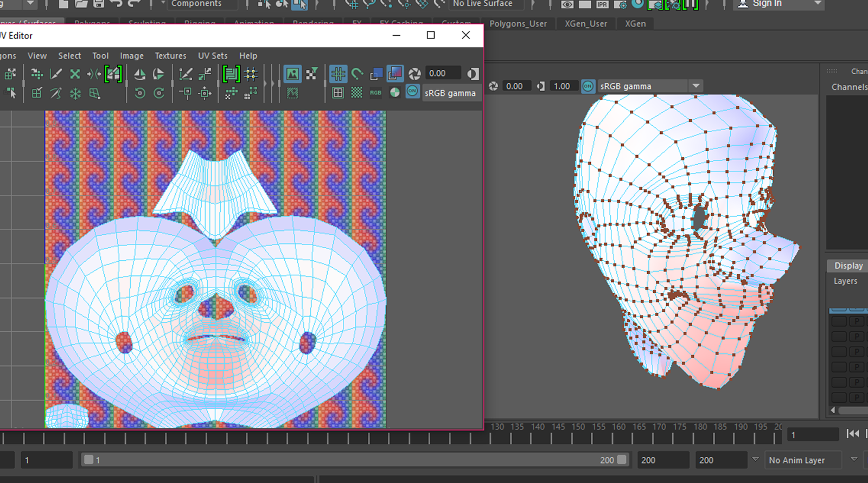Image resolution: width=868 pixels, height=483 pixels.
Task: Toggle the image display button in UV Editor
Action: 292,74
